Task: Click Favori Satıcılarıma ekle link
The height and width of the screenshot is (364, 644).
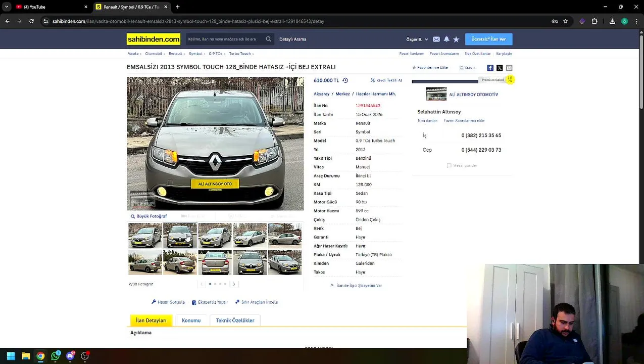Action: pos(464,121)
